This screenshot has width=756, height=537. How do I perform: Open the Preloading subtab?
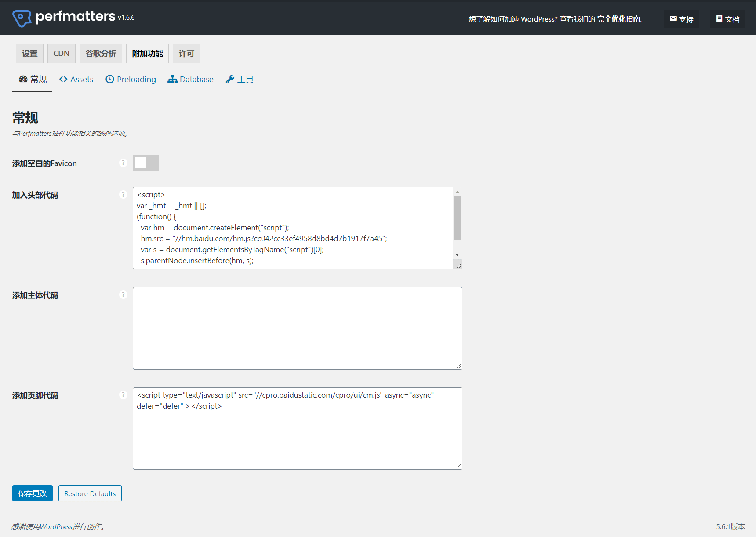131,79
